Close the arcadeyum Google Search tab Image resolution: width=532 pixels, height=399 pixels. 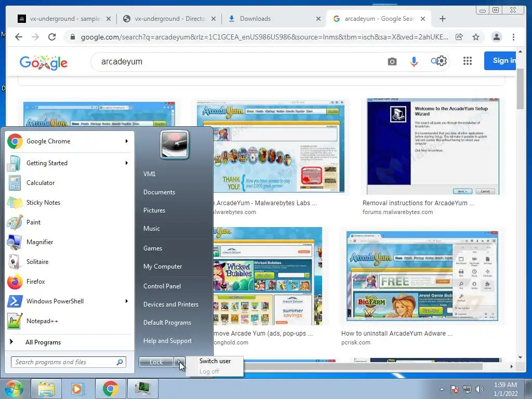point(423,19)
